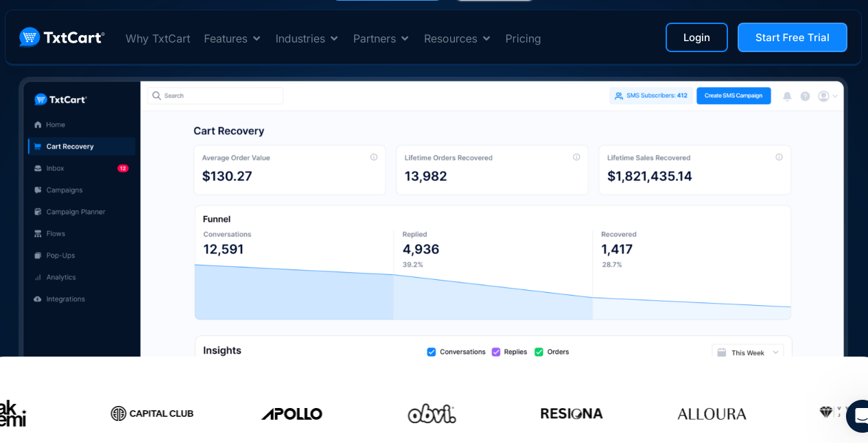Click the Average Order Value info icon
This screenshot has width=868, height=443.
point(374,157)
